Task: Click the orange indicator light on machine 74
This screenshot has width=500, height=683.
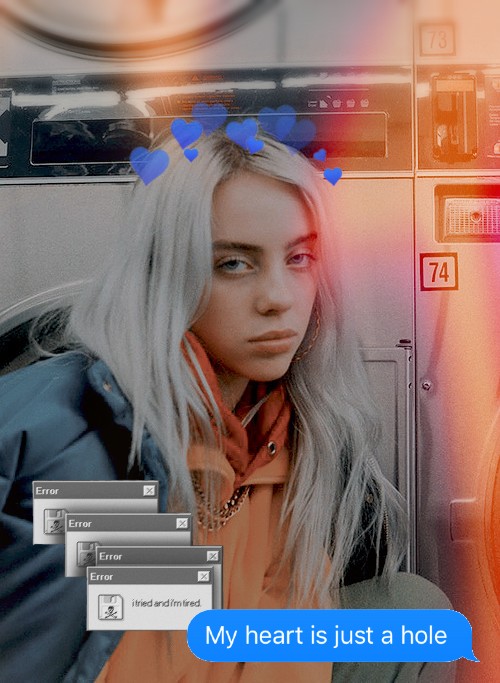Action: [471, 214]
